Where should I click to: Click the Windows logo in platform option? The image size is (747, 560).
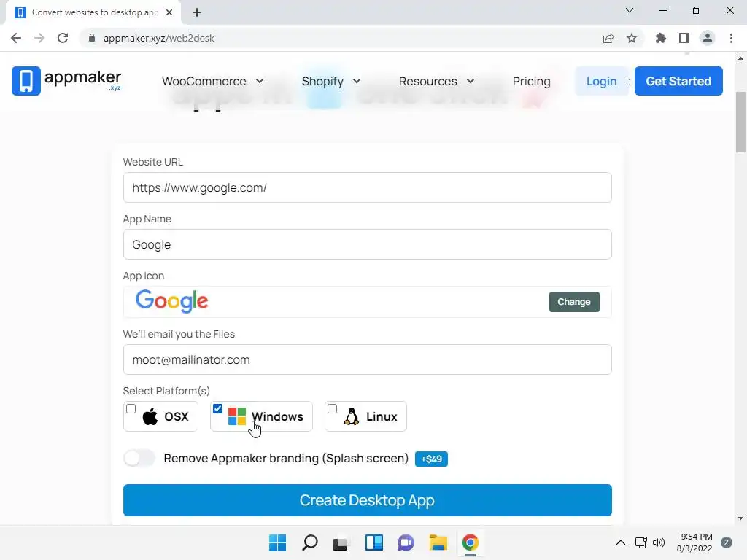[237, 416]
